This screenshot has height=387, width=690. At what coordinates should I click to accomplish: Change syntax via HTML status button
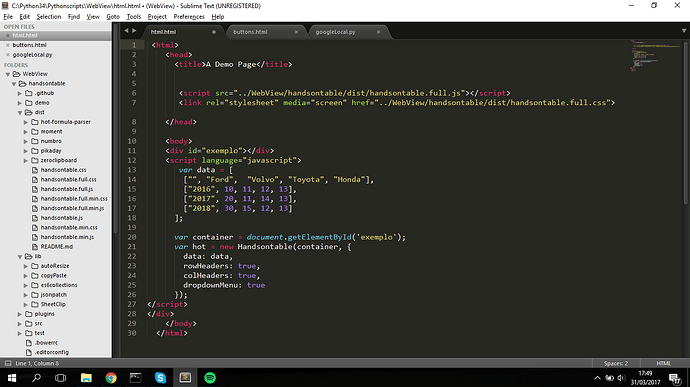[664, 363]
